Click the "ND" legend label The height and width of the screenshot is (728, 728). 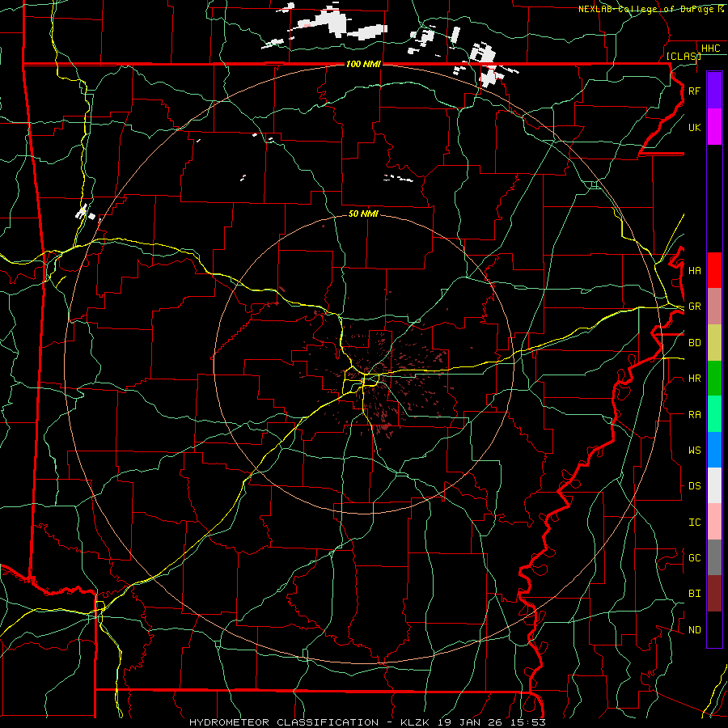click(x=695, y=630)
